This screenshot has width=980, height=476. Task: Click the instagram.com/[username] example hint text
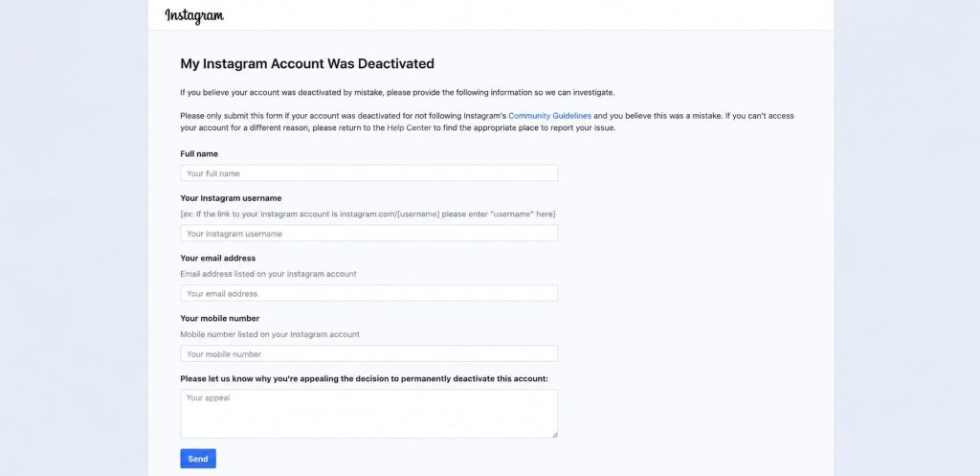(367, 214)
